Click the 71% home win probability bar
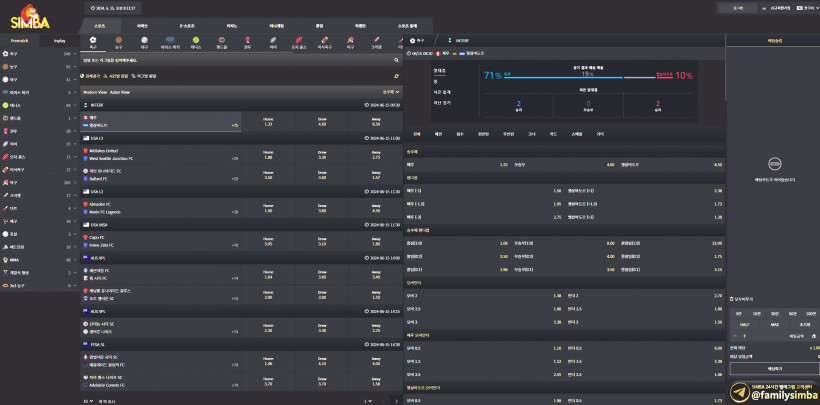Screen dimensions: 820x405 563,77
